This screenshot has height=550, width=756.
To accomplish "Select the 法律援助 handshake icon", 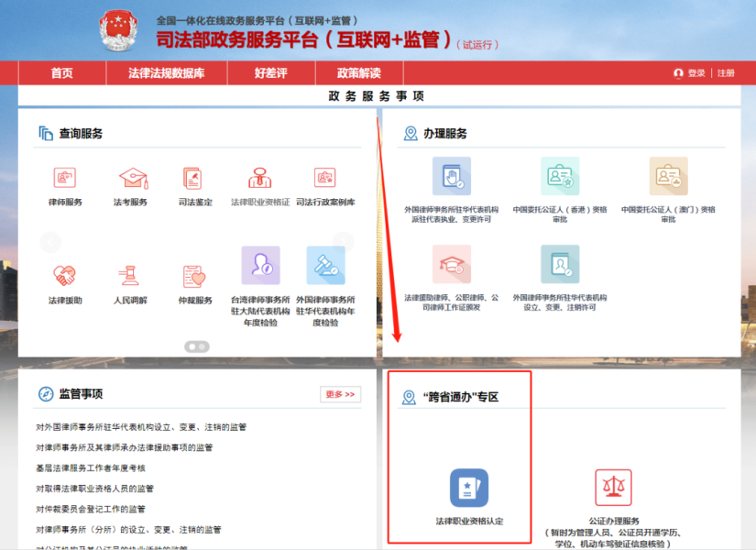I will point(64,270).
